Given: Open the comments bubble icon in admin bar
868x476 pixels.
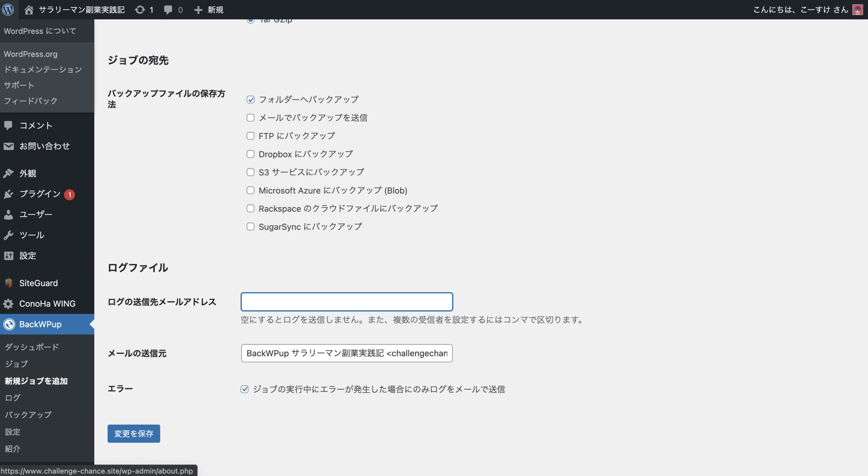Looking at the screenshot, I should (x=168, y=10).
